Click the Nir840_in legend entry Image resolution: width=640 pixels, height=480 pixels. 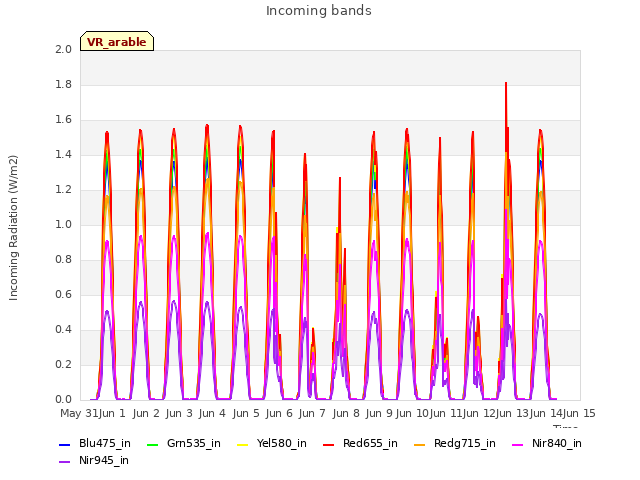click(x=547, y=443)
